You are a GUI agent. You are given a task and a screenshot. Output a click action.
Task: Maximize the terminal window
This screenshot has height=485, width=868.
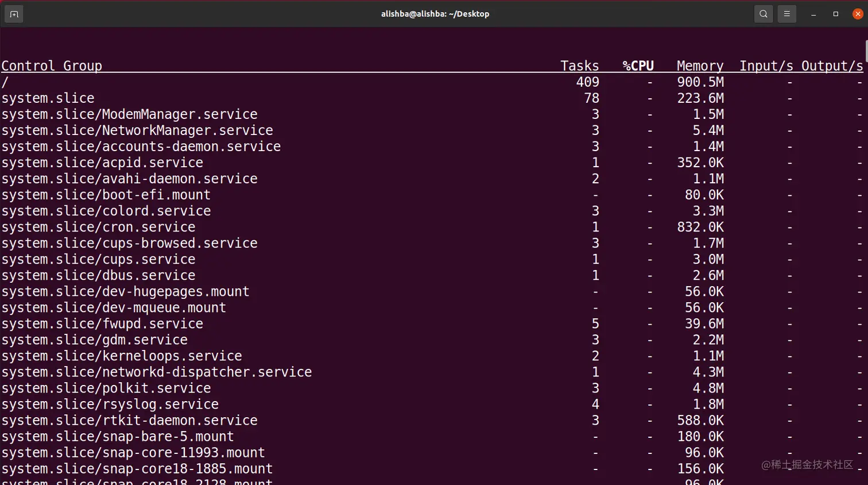836,14
